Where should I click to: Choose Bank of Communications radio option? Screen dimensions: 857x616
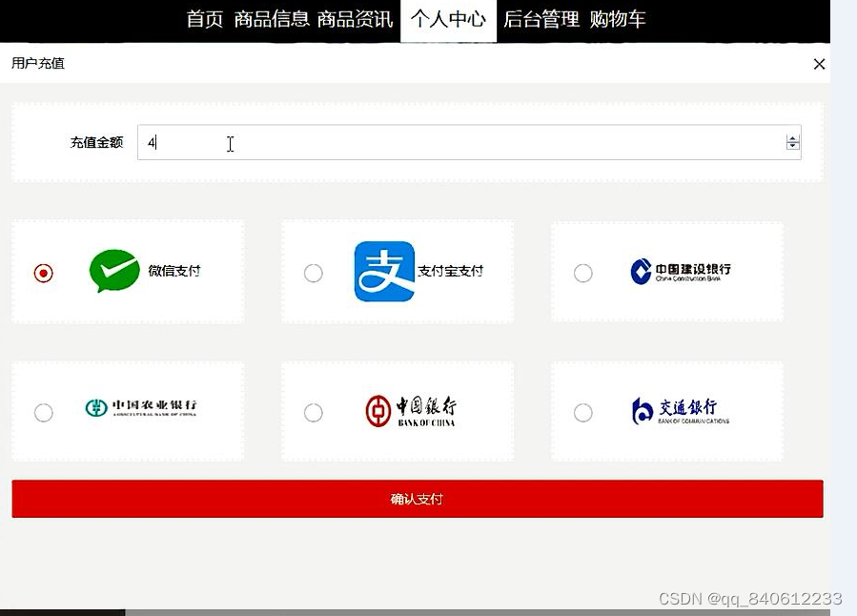click(583, 412)
